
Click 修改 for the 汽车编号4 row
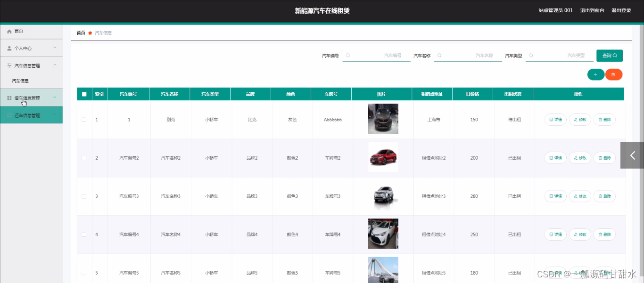tap(580, 234)
